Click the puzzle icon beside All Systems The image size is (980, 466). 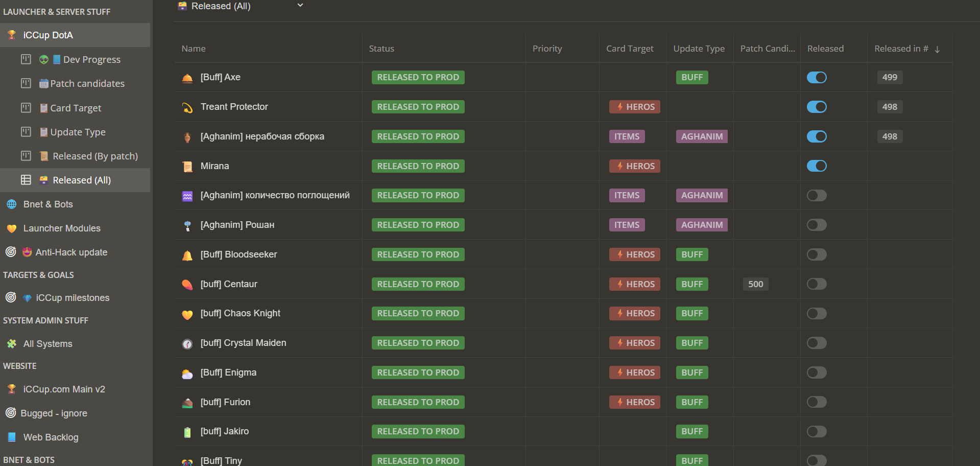(12, 344)
